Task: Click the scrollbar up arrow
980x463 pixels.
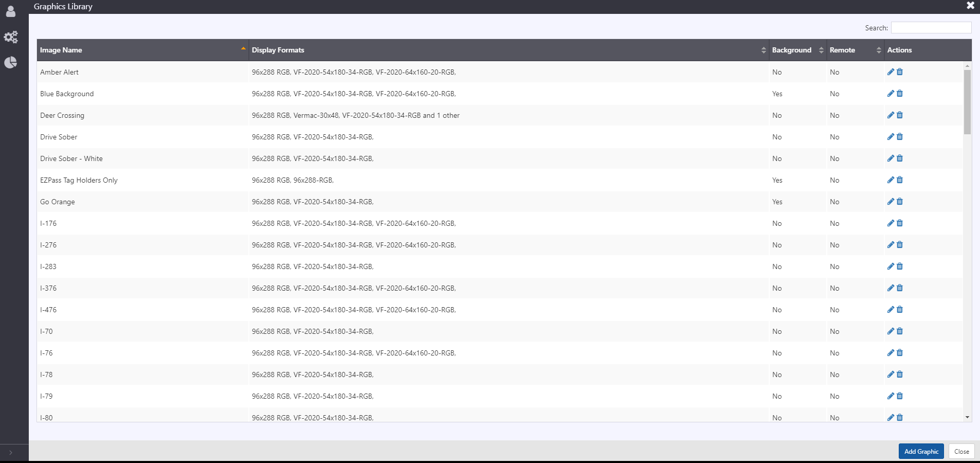Action: pos(967,66)
